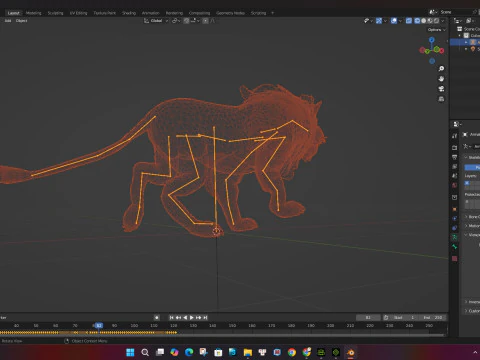Image resolution: width=480 pixels, height=360 pixels.
Task: Switch to material preview shading
Action: tap(430, 21)
